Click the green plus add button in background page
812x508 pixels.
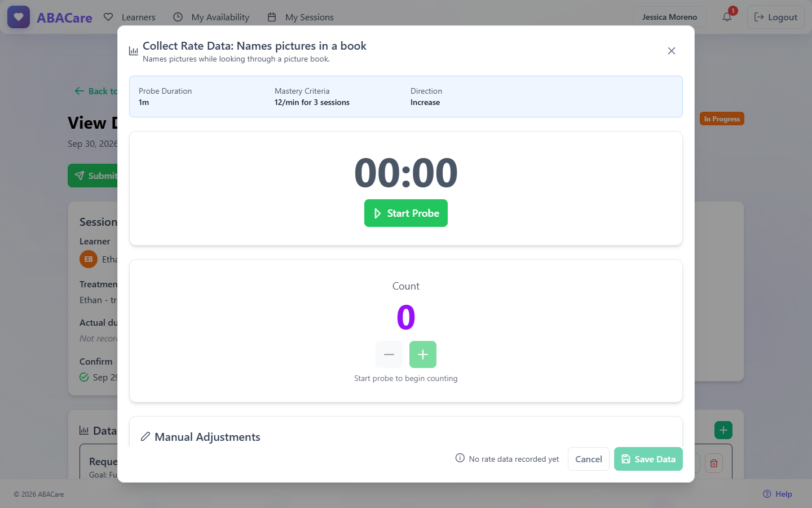(723, 430)
